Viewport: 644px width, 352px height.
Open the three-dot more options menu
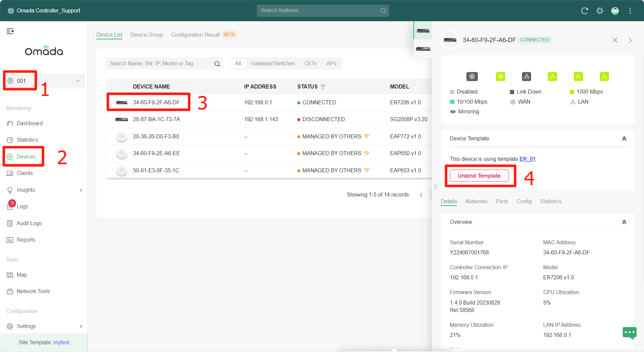point(630,11)
